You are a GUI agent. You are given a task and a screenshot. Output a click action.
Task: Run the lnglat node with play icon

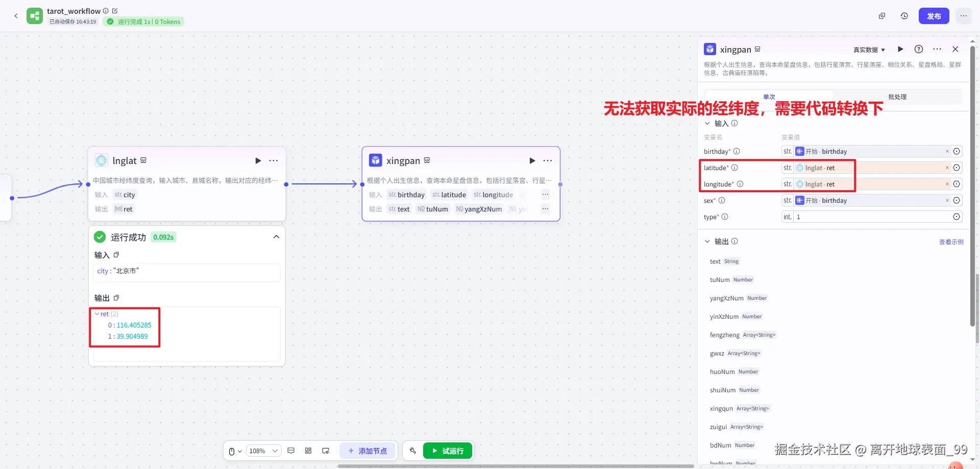click(x=258, y=160)
